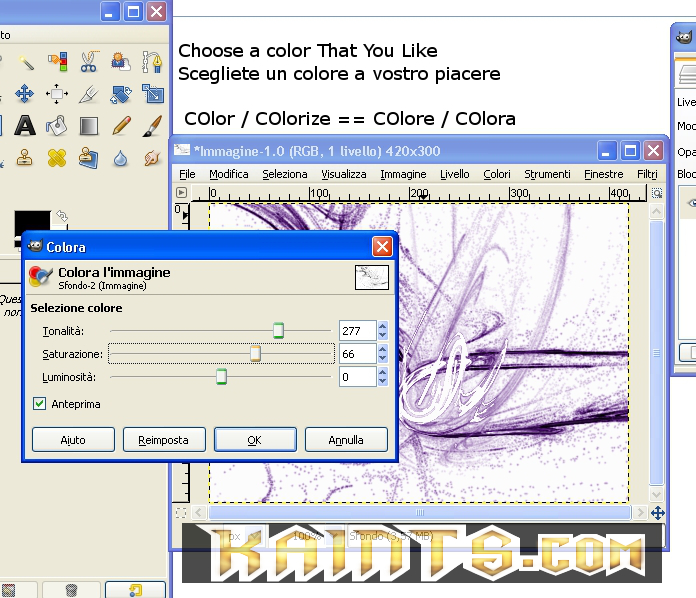The image size is (696, 598).
Task: Click the horizontal scrollbar below the canvas
Action: coord(419,513)
